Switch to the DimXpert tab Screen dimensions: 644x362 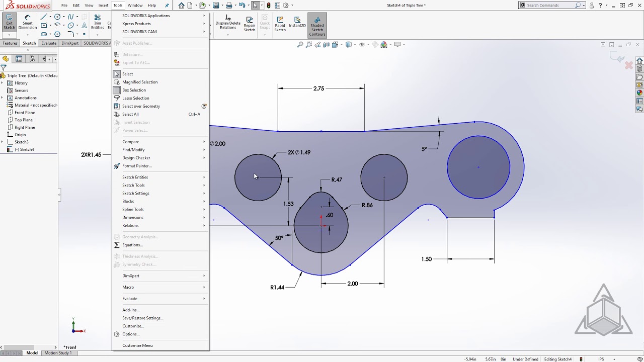point(70,43)
